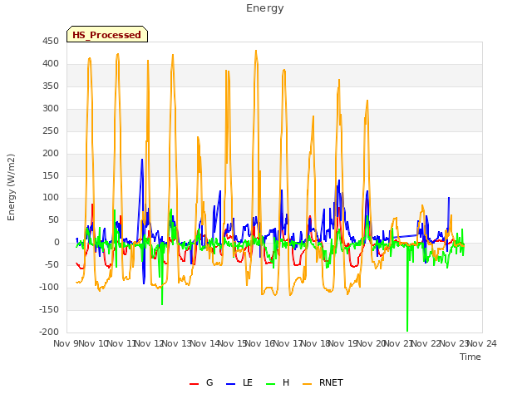Viewport: 532px width, 399px height.
Task: Click the 200 y-axis label
Action: [x=51, y=153]
